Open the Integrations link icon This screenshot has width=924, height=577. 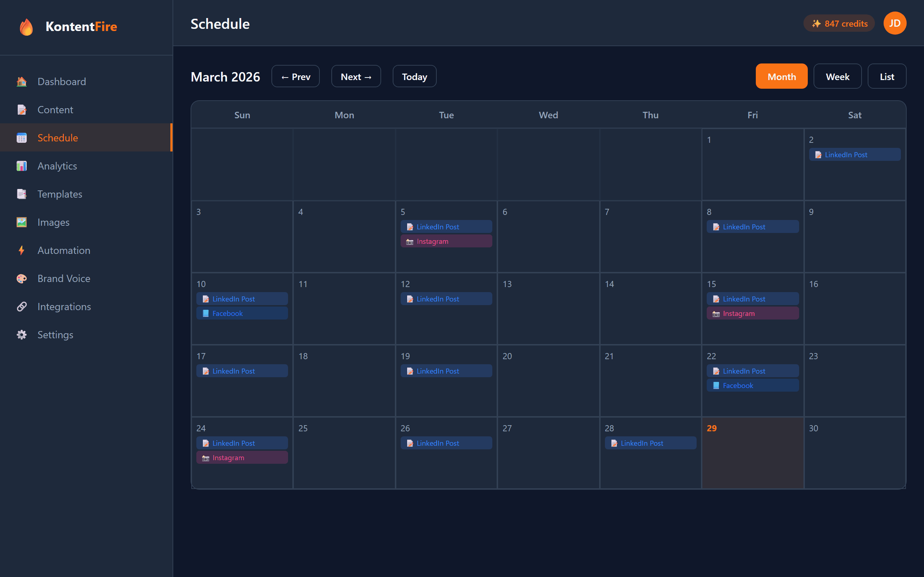click(x=22, y=307)
